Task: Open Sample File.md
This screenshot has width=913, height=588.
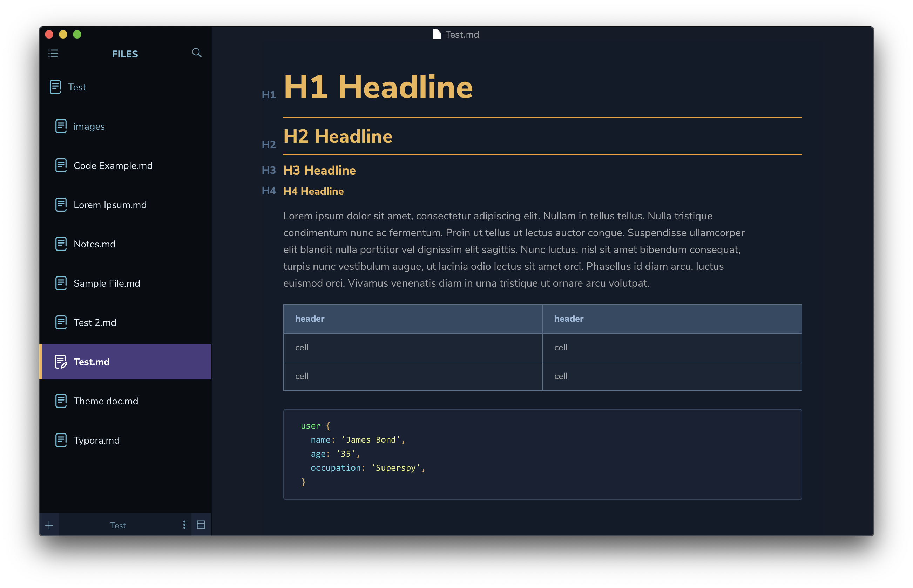Action: click(107, 283)
